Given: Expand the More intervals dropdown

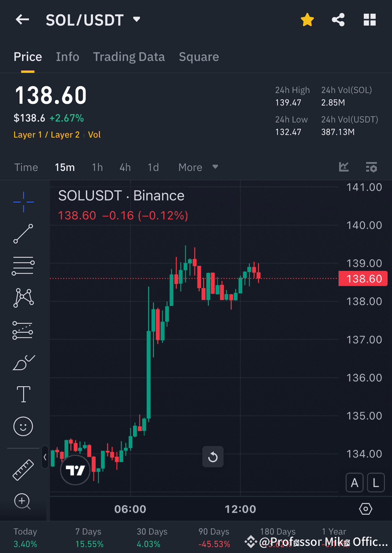Looking at the screenshot, I should click(x=198, y=167).
